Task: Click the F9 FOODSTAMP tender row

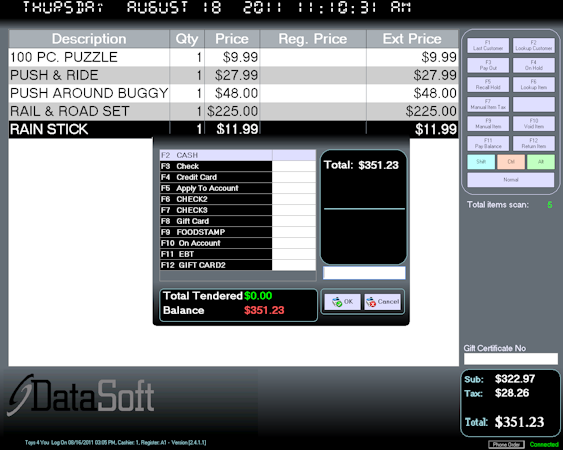Action: [238, 232]
